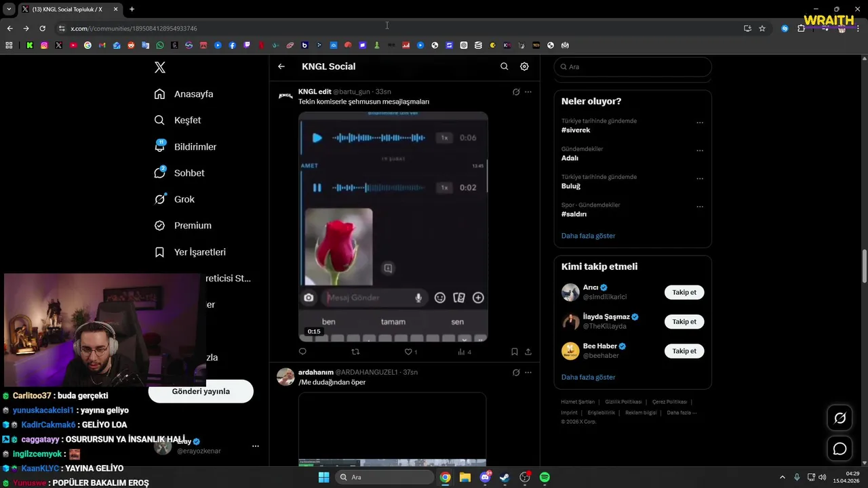This screenshot has width=868, height=488.
Task: Show more trends under Neler oluyor
Action: click(x=588, y=236)
